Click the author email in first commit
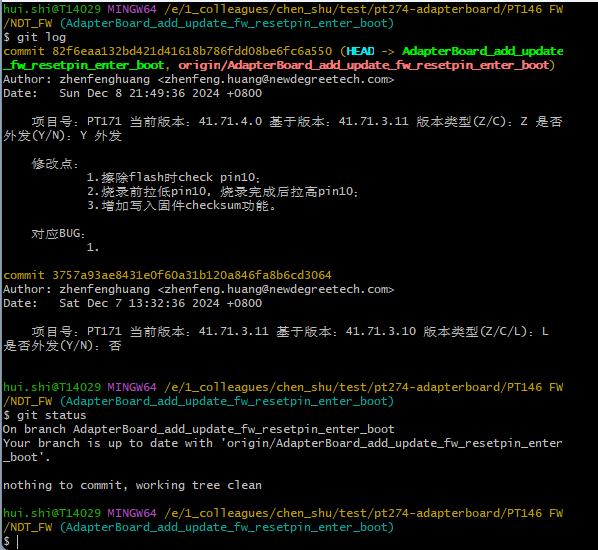The image size is (598, 550). pyautogui.click(x=276, y=79)
